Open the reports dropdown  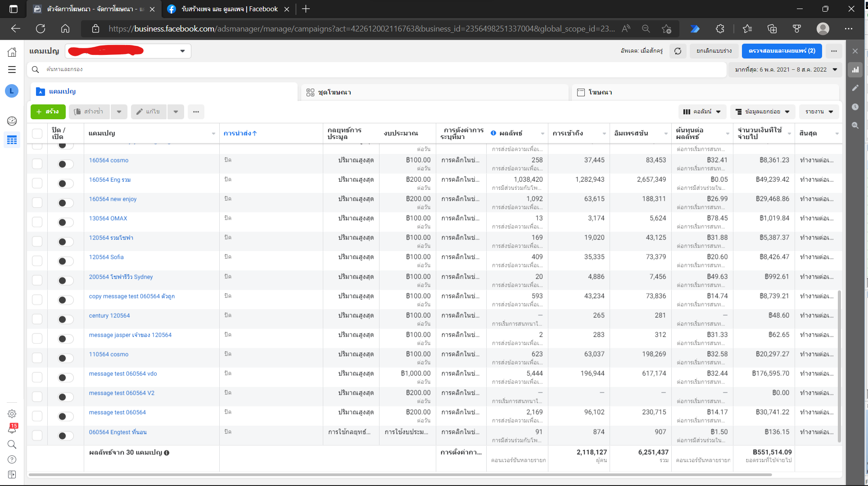coord(819,112)
